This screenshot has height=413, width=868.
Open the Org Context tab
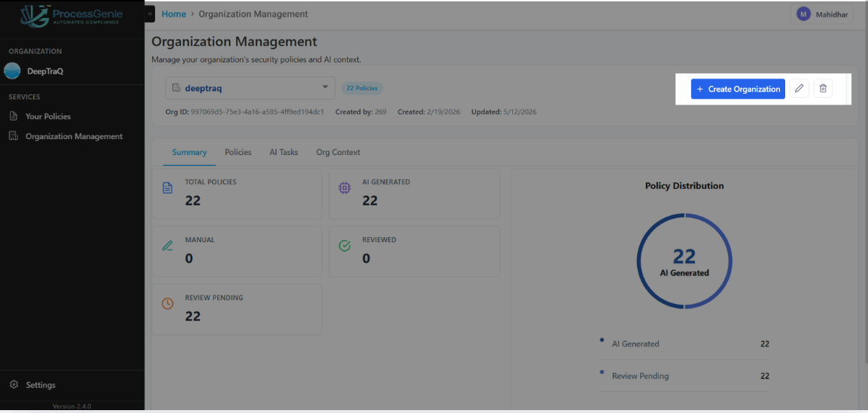[x=338, y=152]
